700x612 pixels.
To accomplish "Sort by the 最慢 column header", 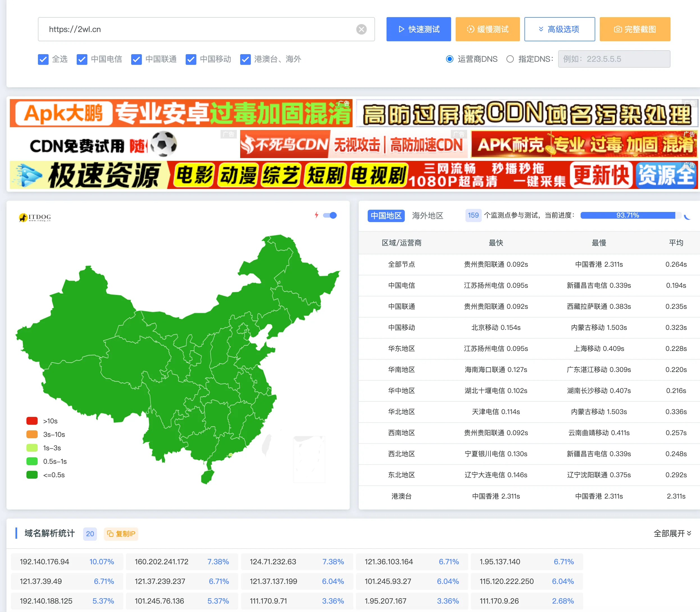I will [x=599, y=243].
